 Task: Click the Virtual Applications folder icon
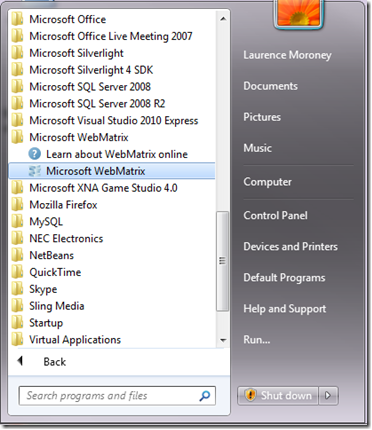tap(17, 340)
